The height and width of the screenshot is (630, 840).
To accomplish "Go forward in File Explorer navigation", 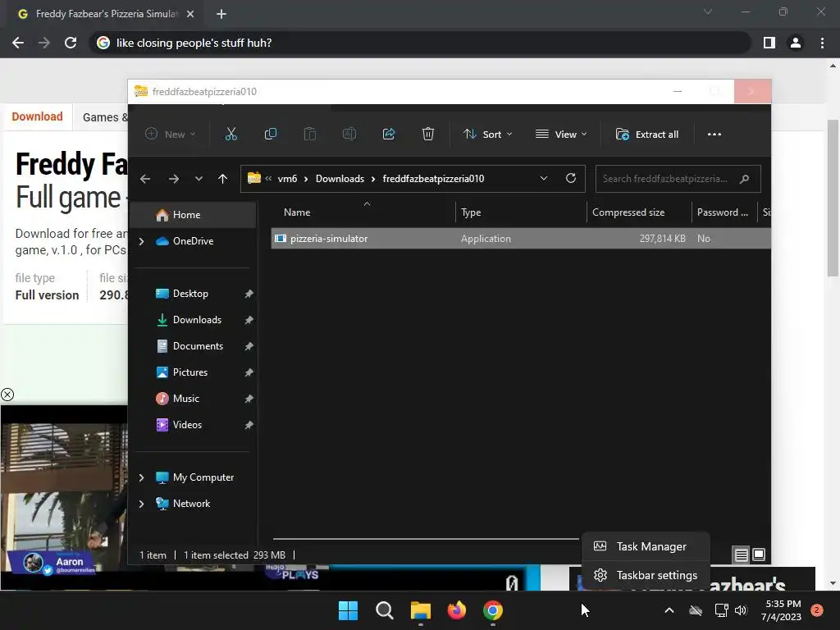I will click(x=174, y=179).
